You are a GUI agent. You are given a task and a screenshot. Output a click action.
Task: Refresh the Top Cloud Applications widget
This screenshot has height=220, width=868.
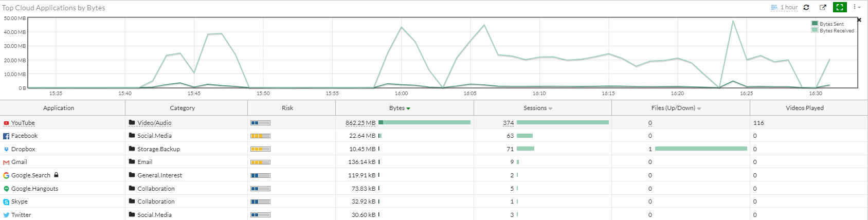(806, 7)
